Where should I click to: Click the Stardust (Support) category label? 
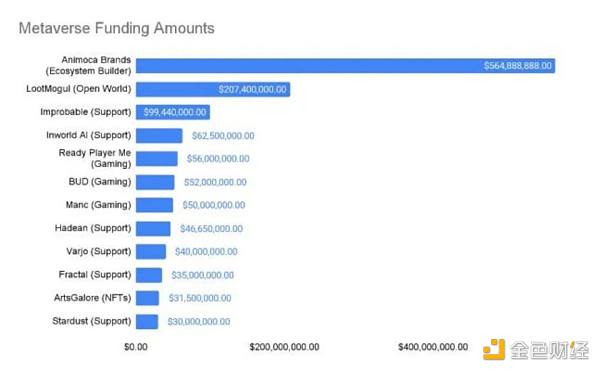click(92, 321)
